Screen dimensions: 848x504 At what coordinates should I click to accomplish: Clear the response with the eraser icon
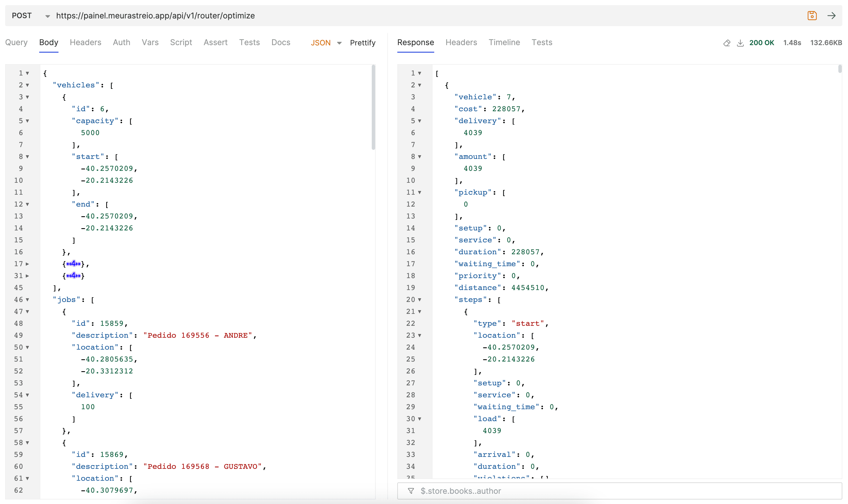point(726,43)
